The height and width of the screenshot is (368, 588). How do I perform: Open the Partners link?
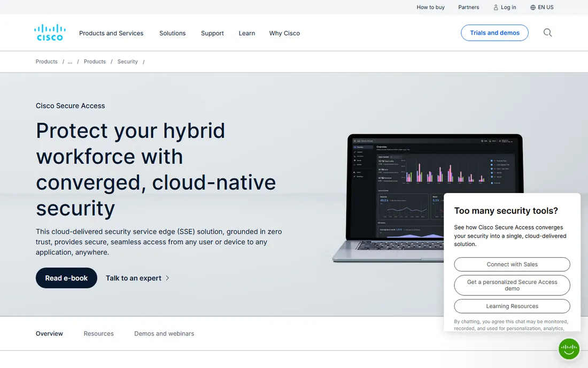point(468,7)
